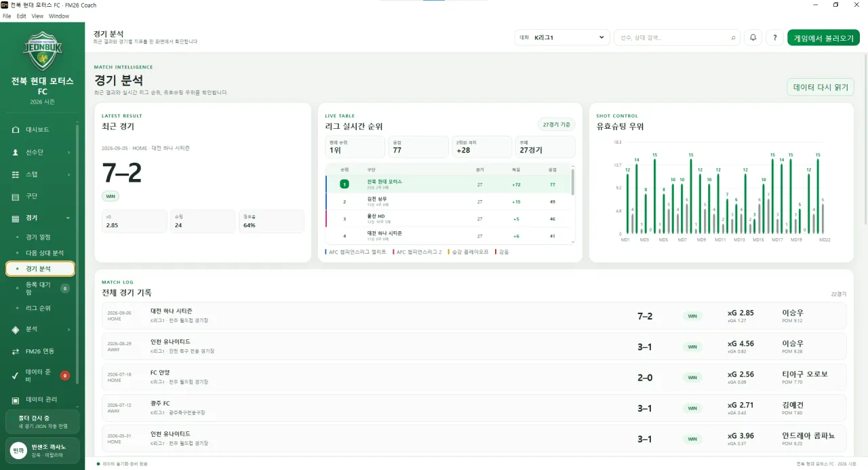This screenshot has height=470, width=868.
Task: Click the league table vertical scrollbar
Action: coord(574,183)
